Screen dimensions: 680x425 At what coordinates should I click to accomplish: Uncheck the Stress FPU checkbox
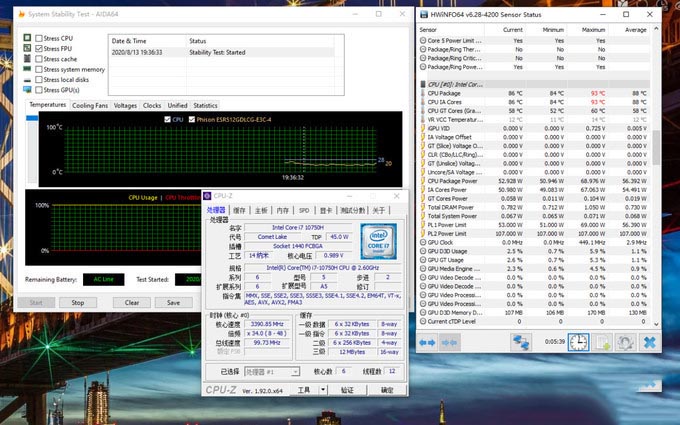(x=39, y=49)
